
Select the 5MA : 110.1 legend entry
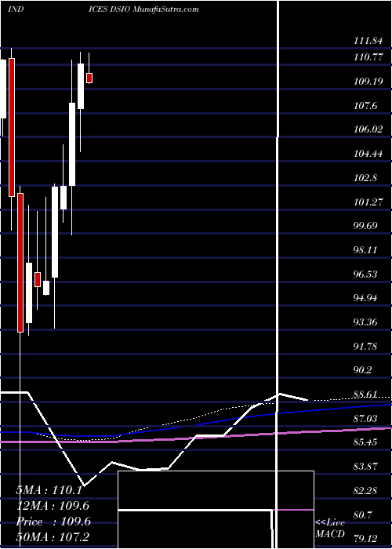[x=49, y=490]
